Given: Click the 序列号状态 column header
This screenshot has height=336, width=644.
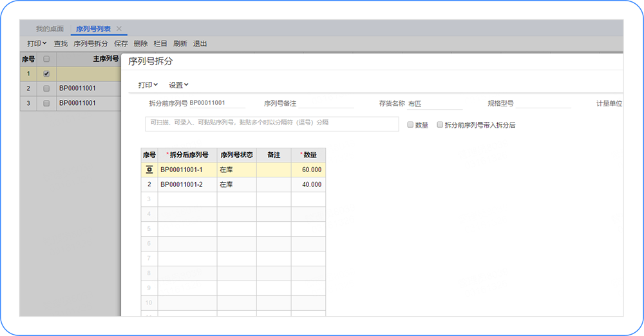Looking at the screenshot, I should (x=236, y=155).
